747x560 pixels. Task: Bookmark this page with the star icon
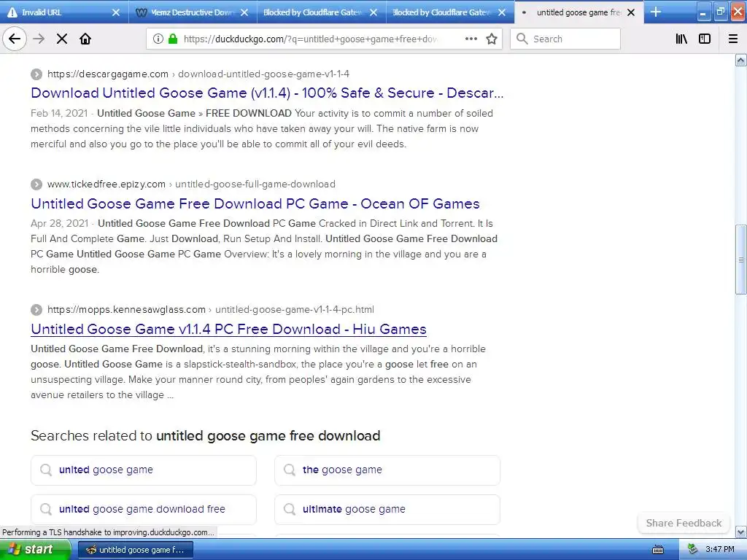pos(492,39)
